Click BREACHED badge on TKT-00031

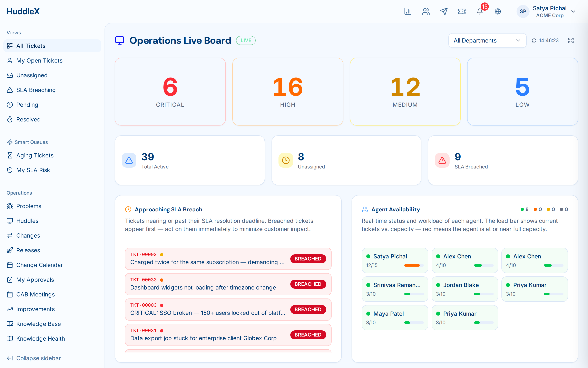pyautogui.click(x=308, y=335)
